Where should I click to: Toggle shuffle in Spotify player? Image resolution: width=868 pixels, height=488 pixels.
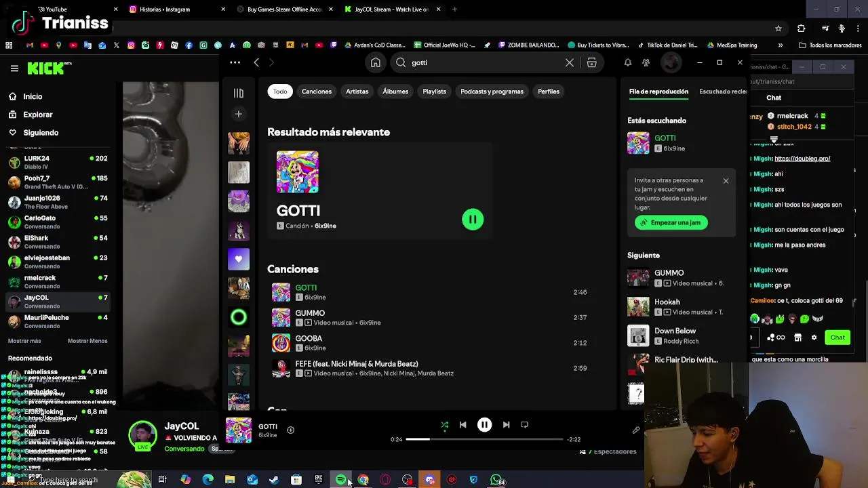[x=445, y=425]
